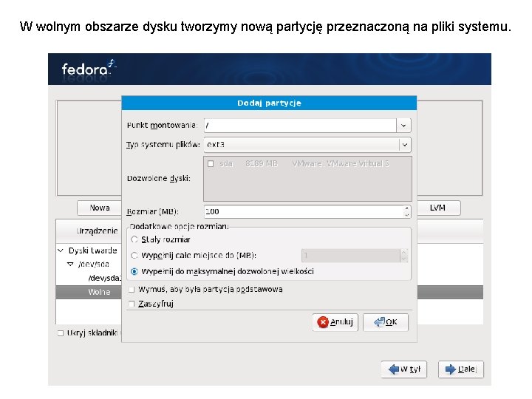This screenshot has height=399, width=532.
Task: Go back with the W tył button
Action: click(404, 369)
